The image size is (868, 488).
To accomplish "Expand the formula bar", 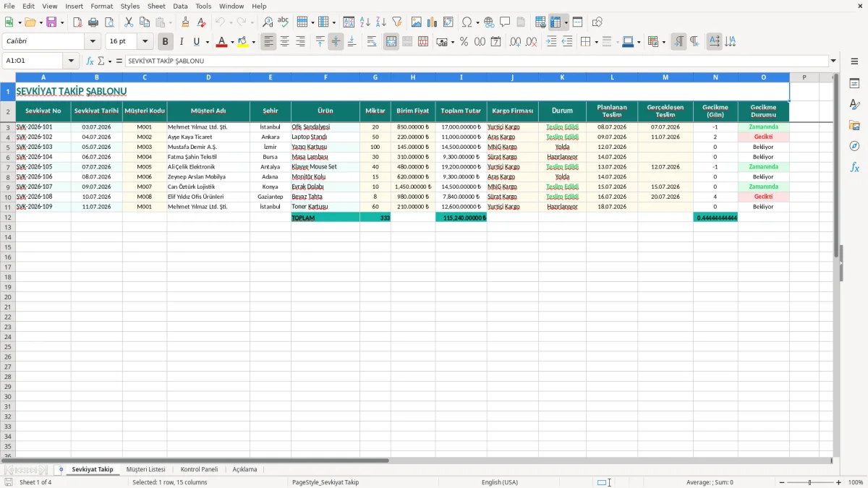I will (x=833, y=61).
